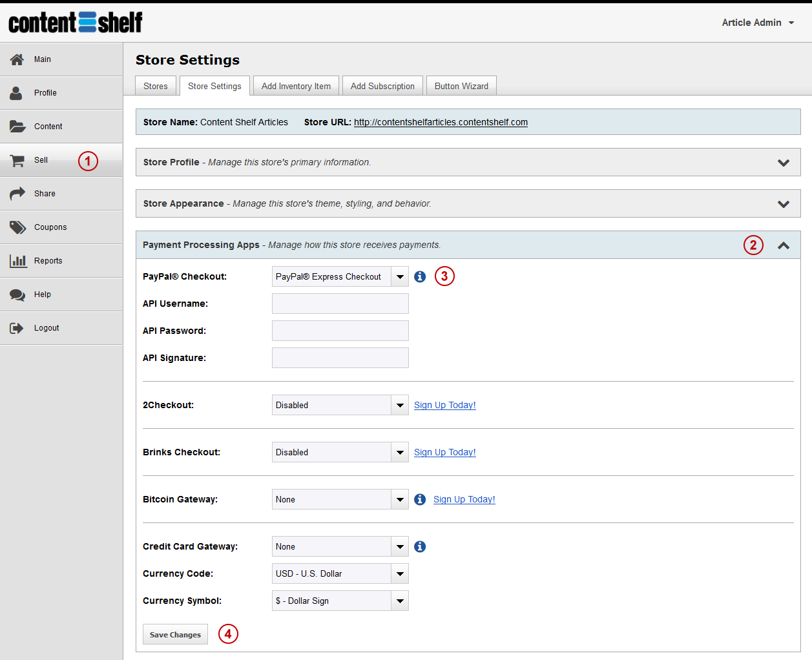Focus the API Password field
The height and width of the screenshot is (660, 812).
(340, 331)
